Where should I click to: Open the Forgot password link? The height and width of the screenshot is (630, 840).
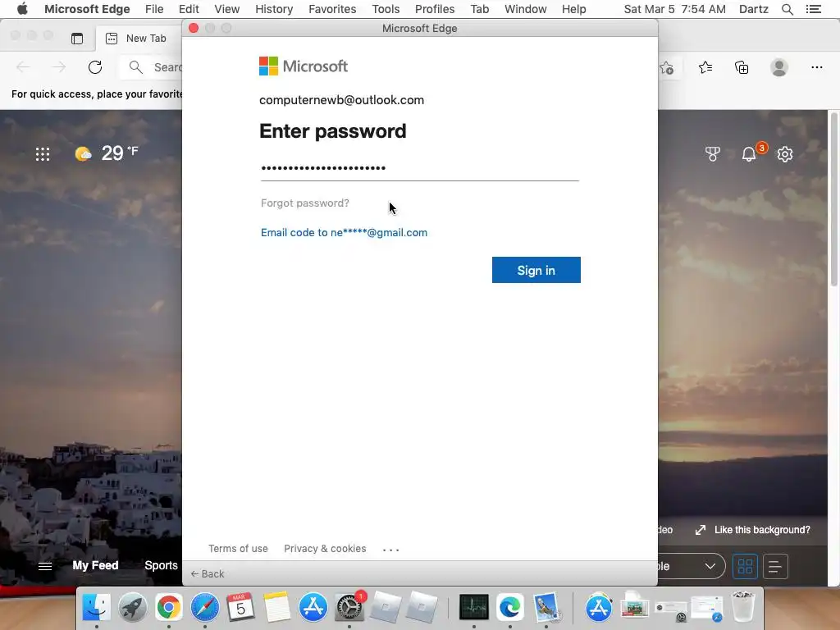point(305,203)
